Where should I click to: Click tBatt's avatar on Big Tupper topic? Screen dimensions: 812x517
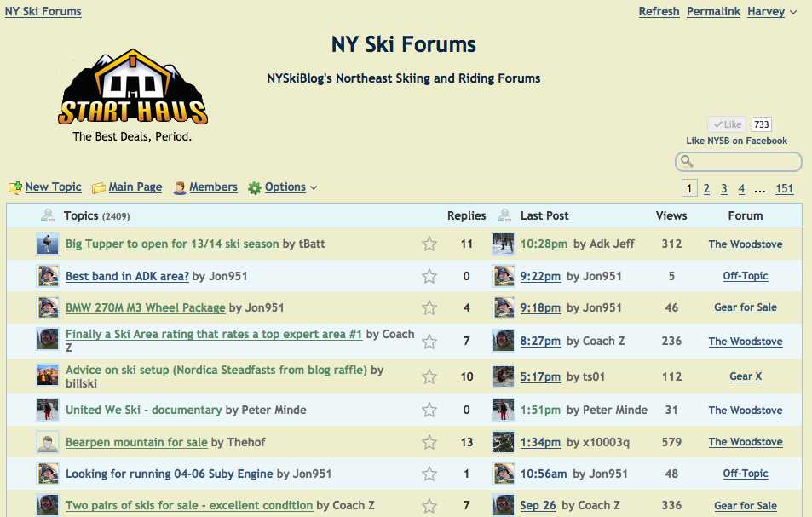pyautogui.click(x=48, y=244)
